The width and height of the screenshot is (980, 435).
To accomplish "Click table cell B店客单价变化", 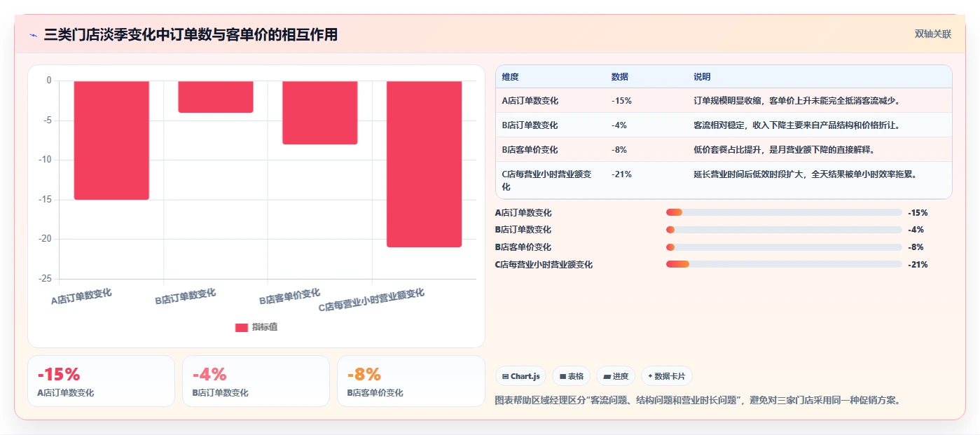I will [530, 149].
